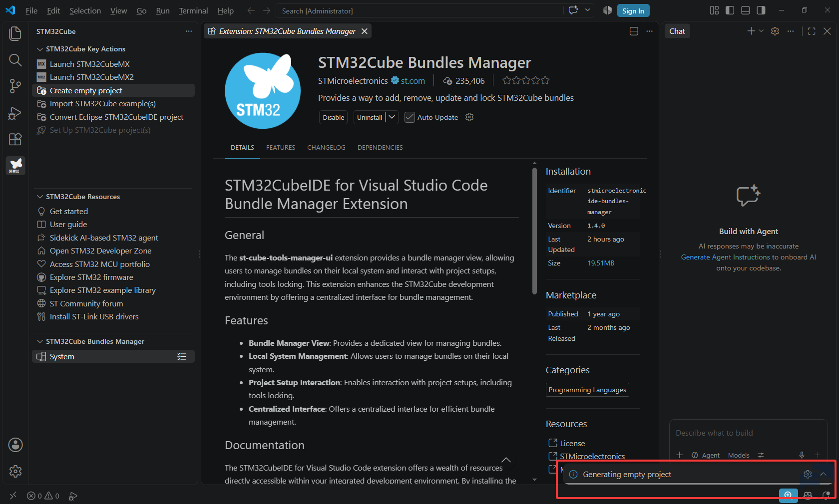Expand the Generating empty project notification chevron
Screen dimensions: 839x504
click(x=823, y=474)
